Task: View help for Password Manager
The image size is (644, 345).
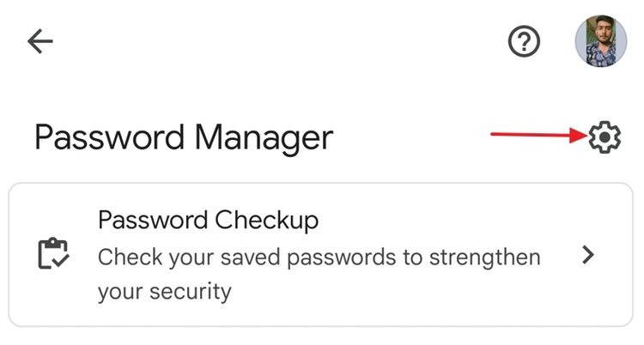Action: click(524, 41)
